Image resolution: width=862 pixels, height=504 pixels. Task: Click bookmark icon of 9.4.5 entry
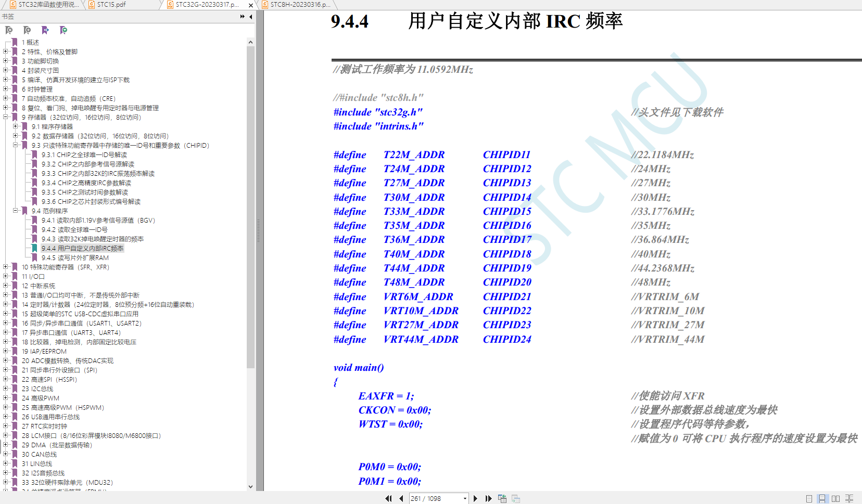coord(35,257)
